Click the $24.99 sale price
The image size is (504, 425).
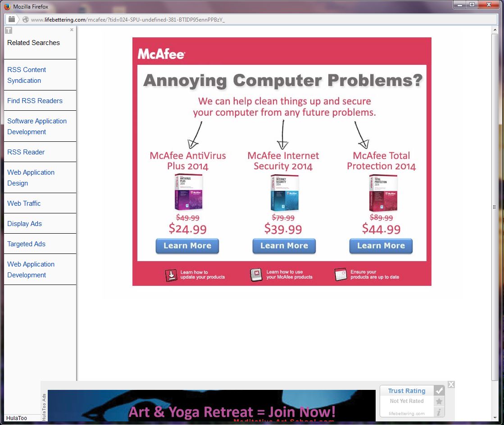click(188, 229)
